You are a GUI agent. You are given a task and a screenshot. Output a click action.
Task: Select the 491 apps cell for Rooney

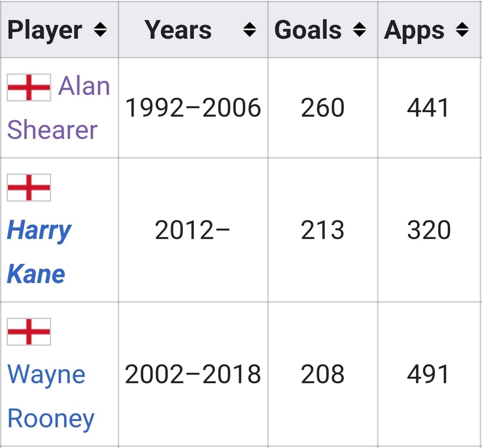pyautogui.click(x=429, y=374)
